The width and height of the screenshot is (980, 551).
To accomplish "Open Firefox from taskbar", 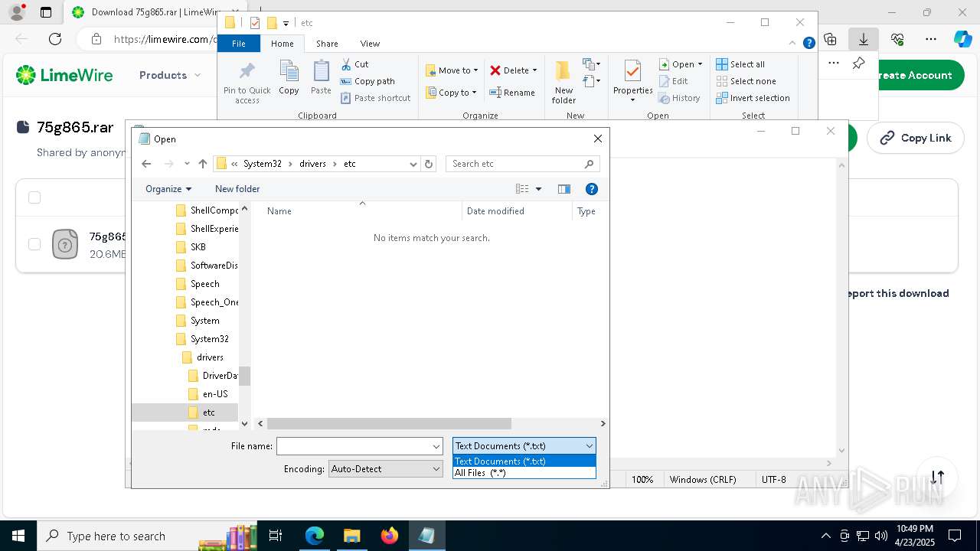I will [389, 536].
